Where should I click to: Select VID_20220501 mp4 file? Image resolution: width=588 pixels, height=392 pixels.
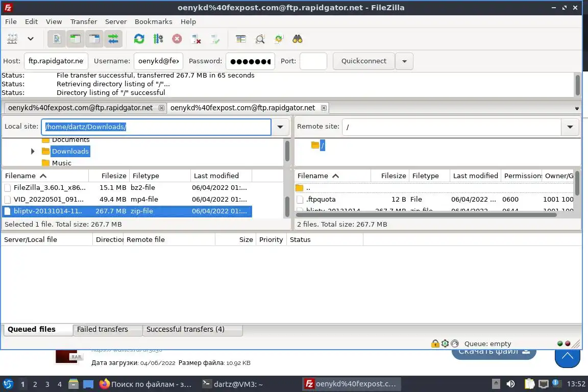tap(127, 199)
